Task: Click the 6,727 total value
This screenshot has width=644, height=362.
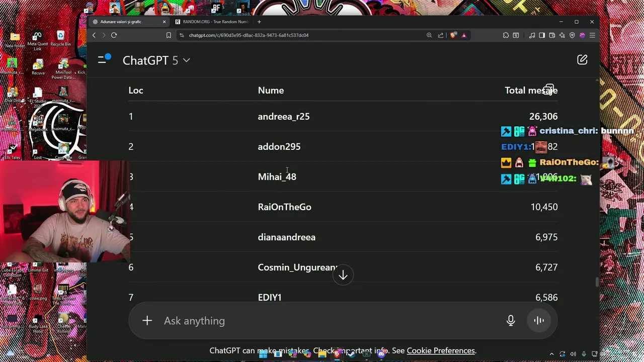Action: 546,267
